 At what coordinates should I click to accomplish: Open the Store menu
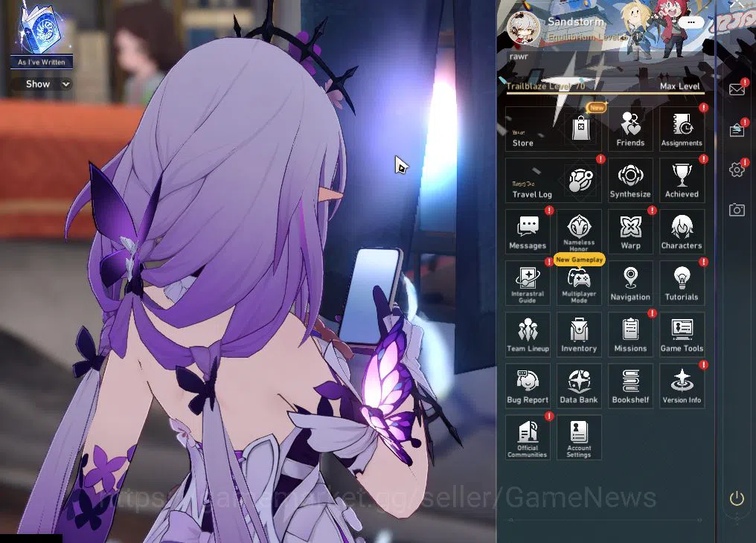point(553,129)
